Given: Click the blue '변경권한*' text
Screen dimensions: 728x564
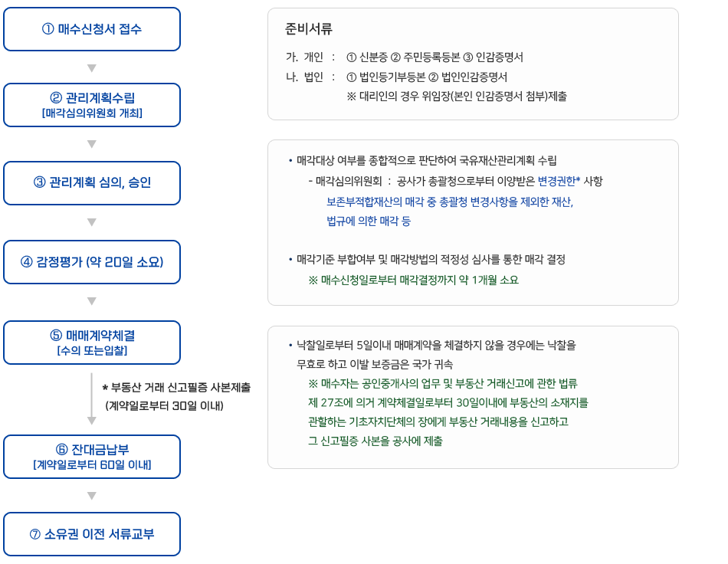Looking at the screenshot, I should (559, 182).
